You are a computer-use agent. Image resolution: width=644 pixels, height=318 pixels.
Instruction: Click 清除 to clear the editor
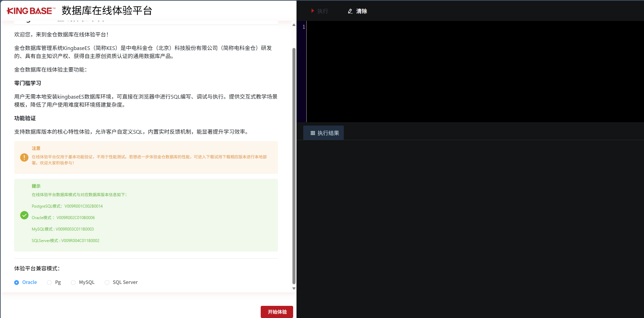coord(361,11)
